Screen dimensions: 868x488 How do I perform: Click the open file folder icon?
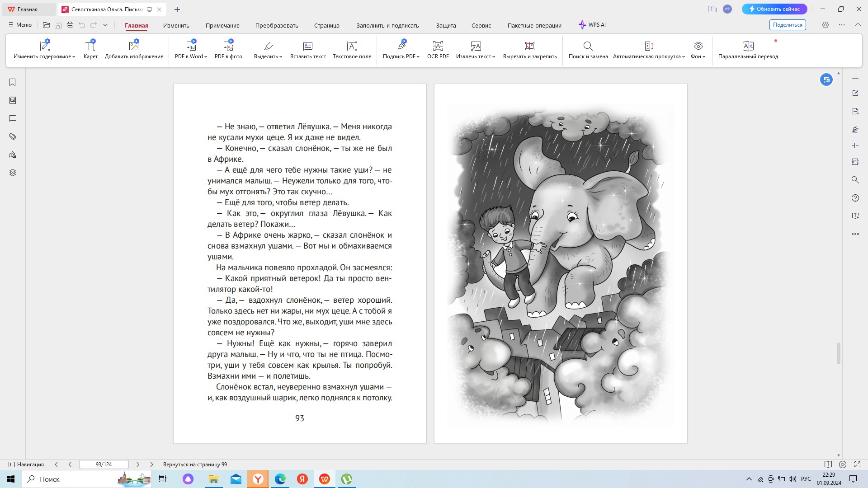tap(46, 25)
